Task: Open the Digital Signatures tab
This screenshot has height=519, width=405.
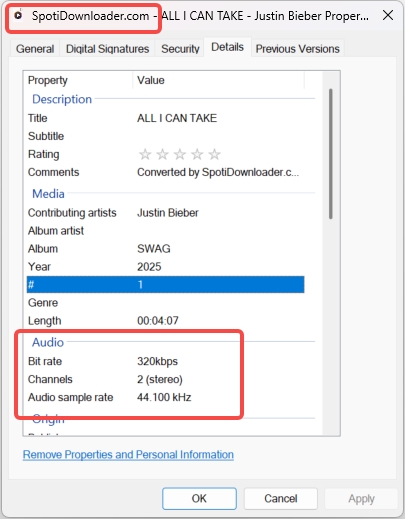Action: [107, 49]
